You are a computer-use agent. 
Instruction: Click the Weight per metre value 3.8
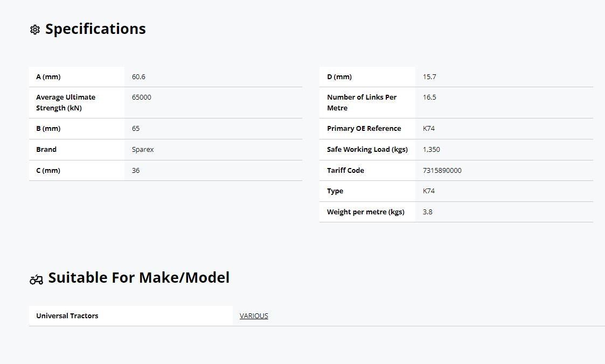click(428, 212)
